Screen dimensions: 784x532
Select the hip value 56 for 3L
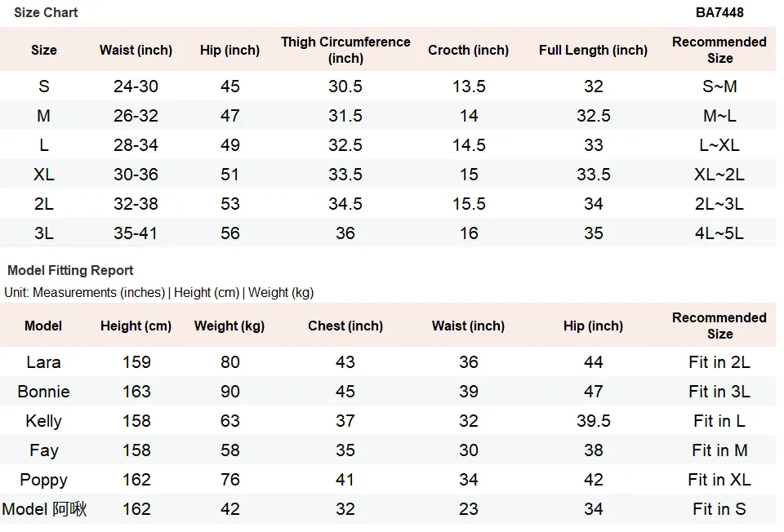(x=230, y=233)
